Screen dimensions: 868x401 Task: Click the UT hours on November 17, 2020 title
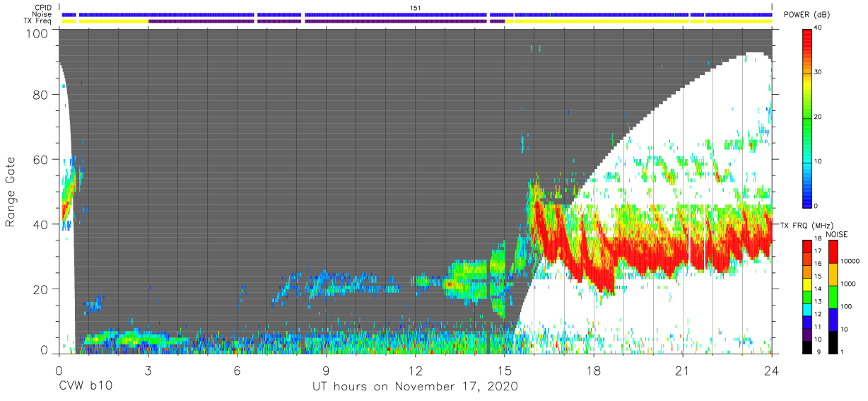click(x=416, y=387)
